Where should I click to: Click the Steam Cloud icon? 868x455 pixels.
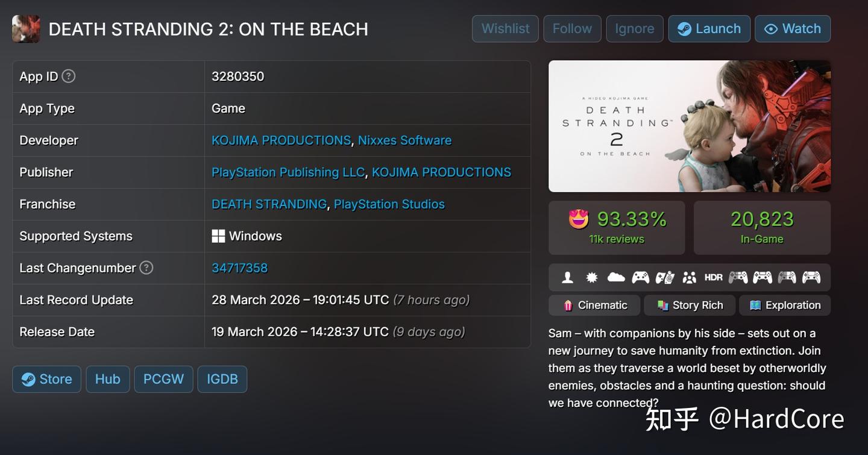click(x=616, y=277)
